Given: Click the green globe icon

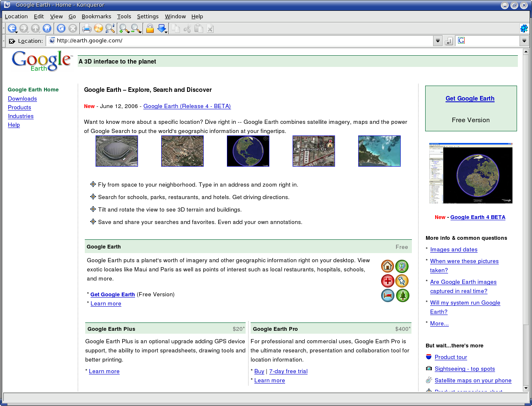Looking at the screenshot, I should pos(402,266).
